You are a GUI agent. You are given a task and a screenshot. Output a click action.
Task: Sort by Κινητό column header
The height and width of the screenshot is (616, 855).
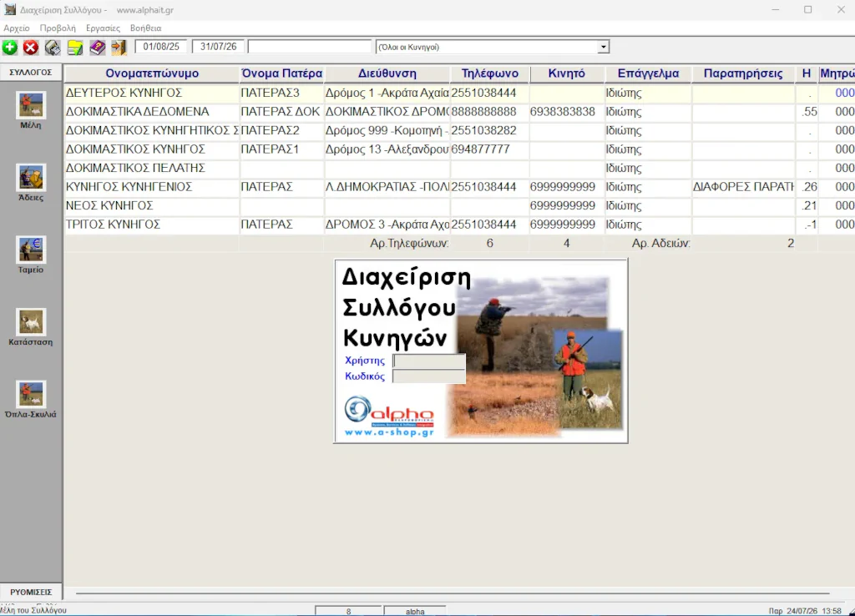point(567,73)
